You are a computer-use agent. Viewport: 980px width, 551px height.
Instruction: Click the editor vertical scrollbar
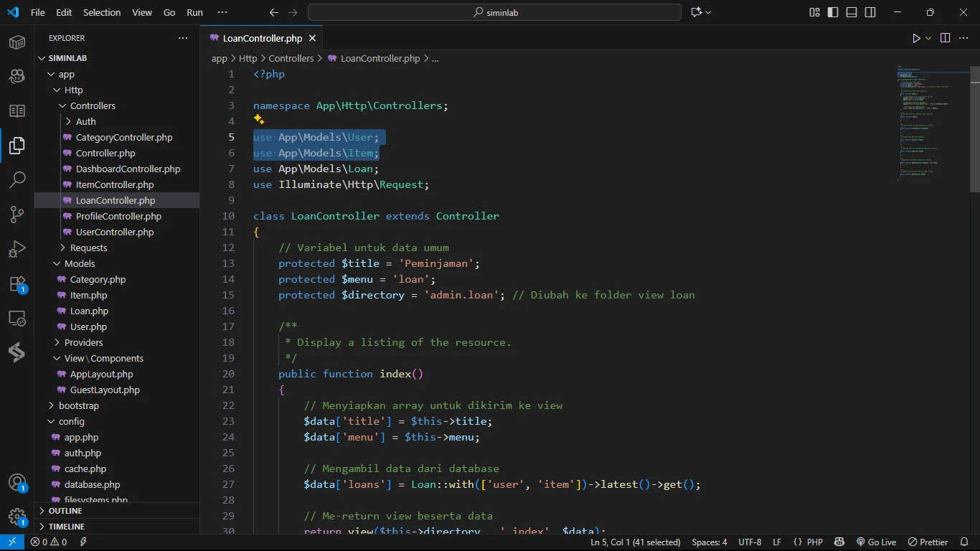(975, 129)
